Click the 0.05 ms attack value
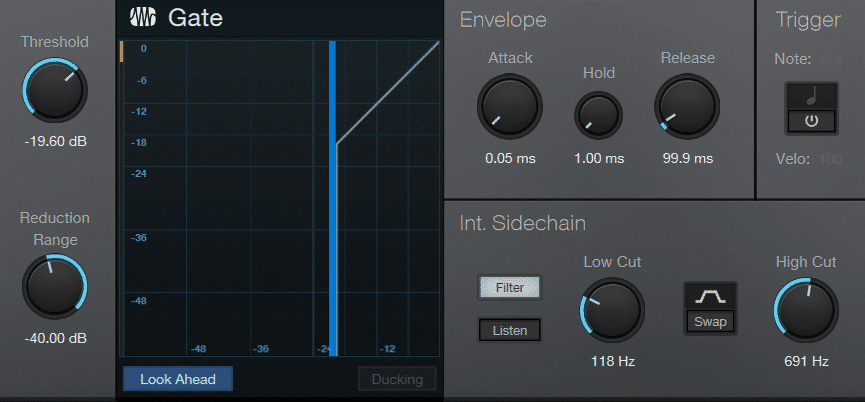The width and height of the screenshot is (865, 402). [509, 158]
